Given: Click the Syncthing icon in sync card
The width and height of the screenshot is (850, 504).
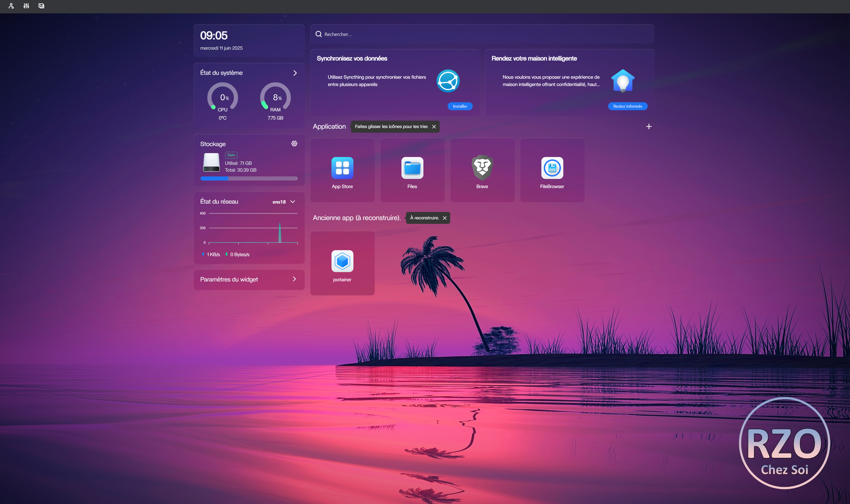Looking at the screenshot, I should point(448,81).
